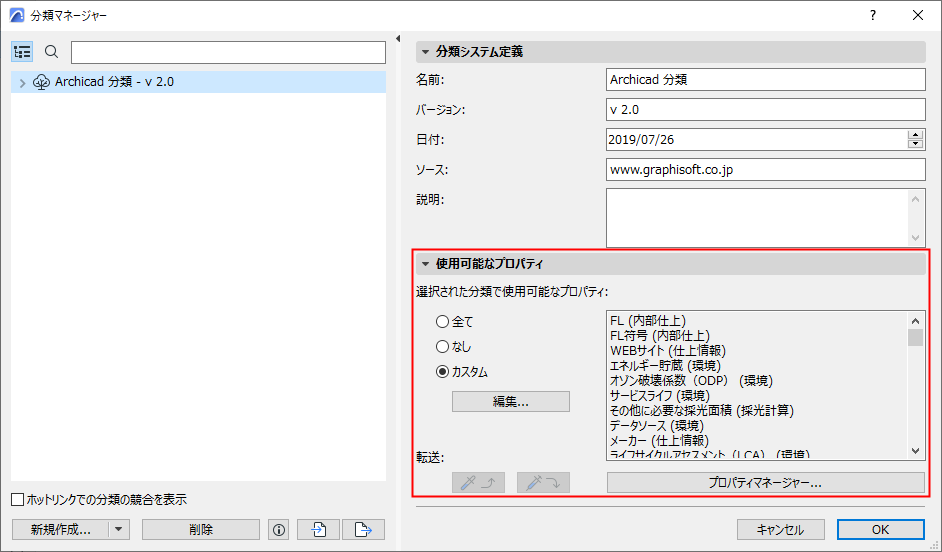Screen dimensions: 942x552
Task: Click the 名前 input field
Action: coord(765,79)
